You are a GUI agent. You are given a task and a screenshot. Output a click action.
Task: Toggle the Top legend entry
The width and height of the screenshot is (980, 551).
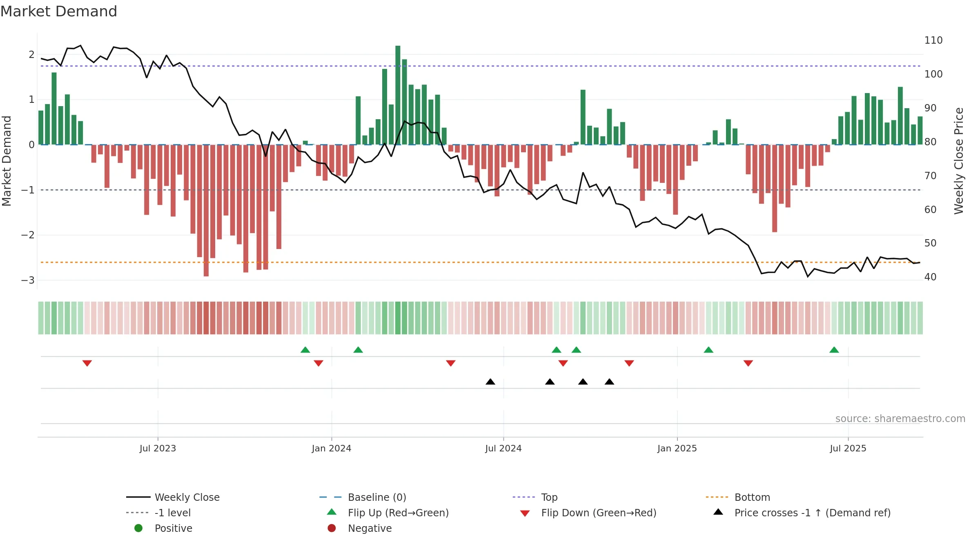(x=535, y=497)
